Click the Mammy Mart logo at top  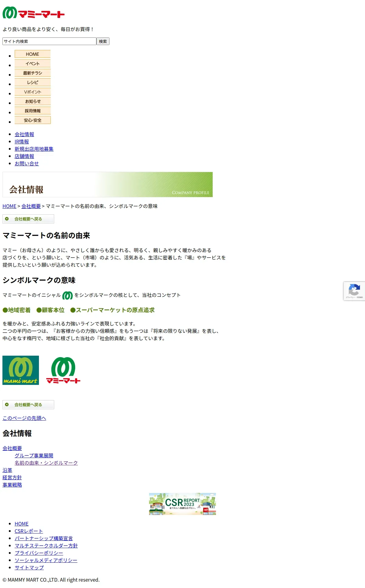[33, 13]
